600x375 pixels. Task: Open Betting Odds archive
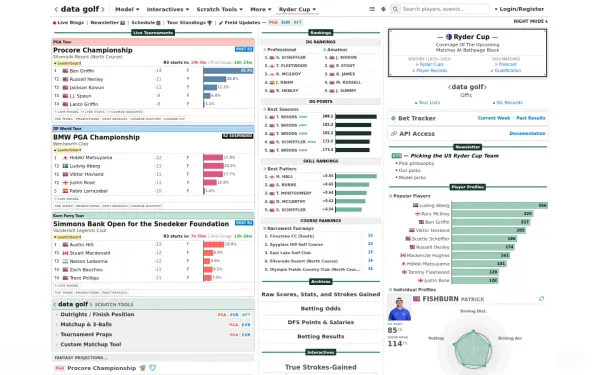(321, 308)
